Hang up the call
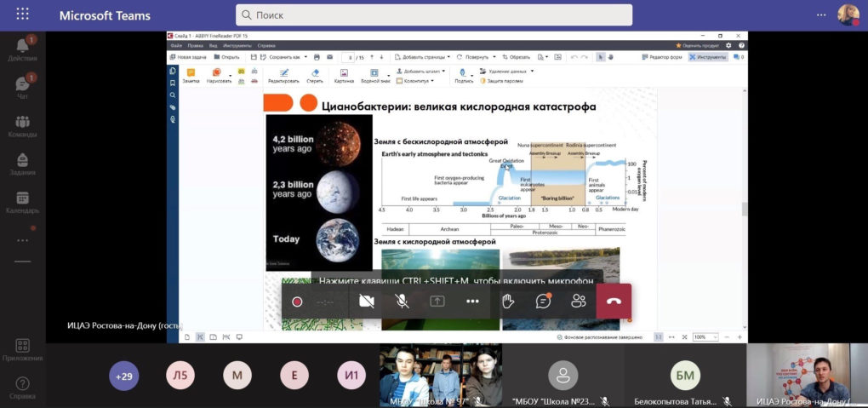Viewport: 868px width, 408px height. click(x=614, y=301)
